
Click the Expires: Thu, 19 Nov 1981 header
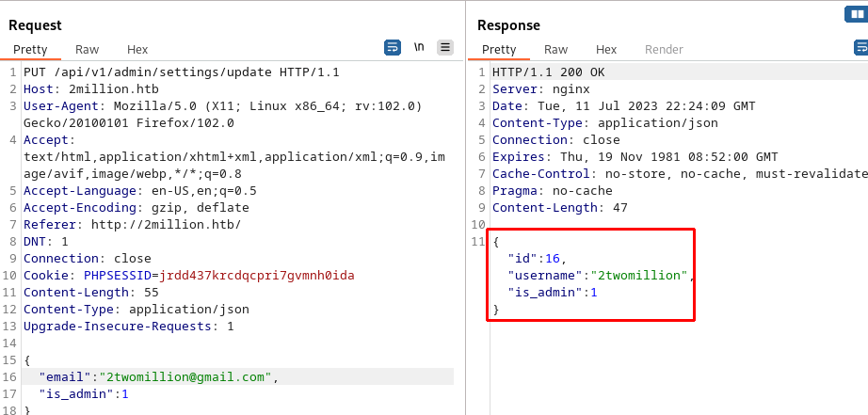tap(635, 157)
